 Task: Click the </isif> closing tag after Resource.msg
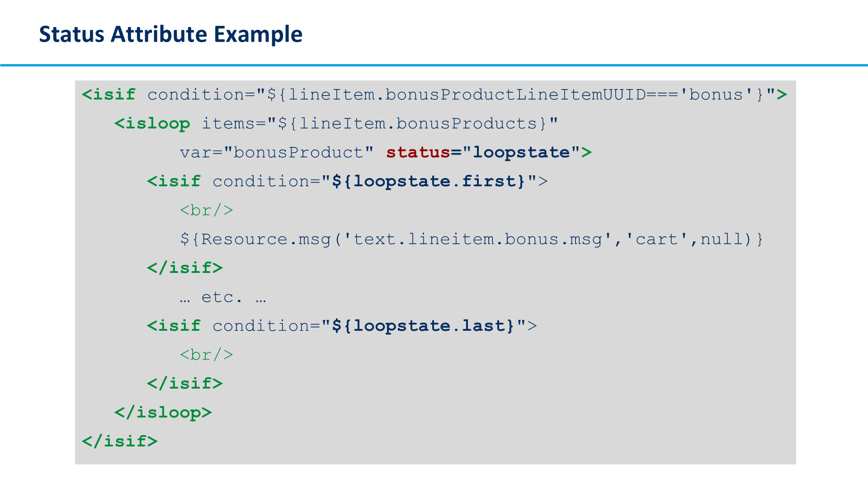click(185, 268)
